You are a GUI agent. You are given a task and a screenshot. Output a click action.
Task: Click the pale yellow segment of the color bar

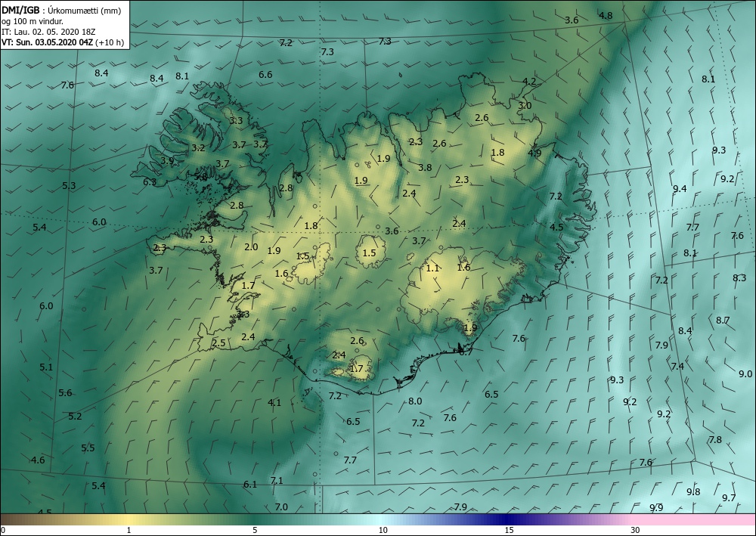128,519
